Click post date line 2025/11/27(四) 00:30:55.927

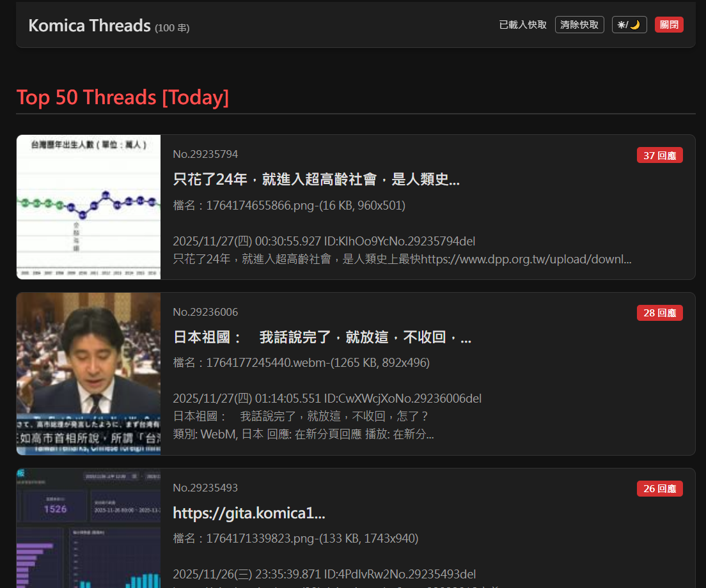click(x=324, y=242)
